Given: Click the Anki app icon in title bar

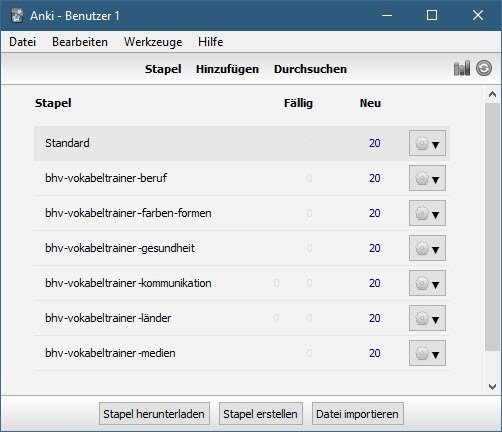Looking at the screenshot, I should click(17, 15).
